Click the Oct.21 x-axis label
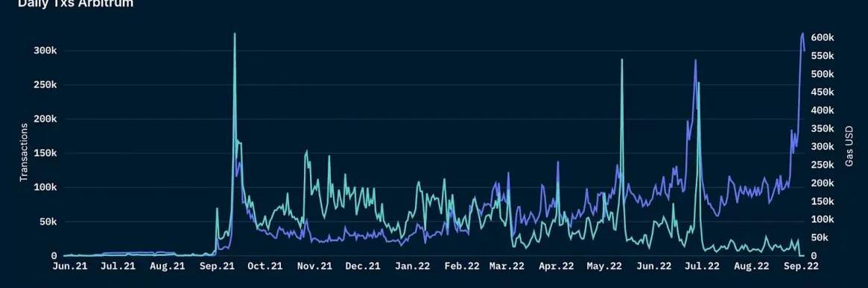This screenshot has height=288, width=868. pyautogui.click(x=265, y=266)
